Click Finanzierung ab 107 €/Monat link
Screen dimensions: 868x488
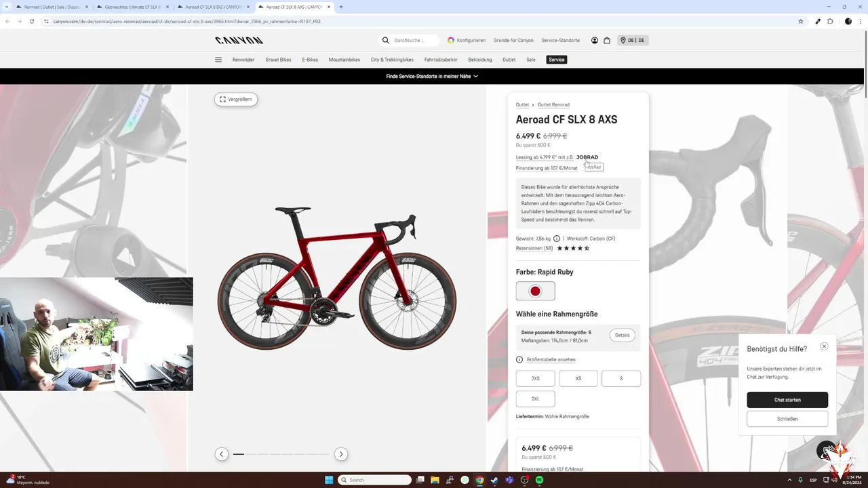pos(547,168)
